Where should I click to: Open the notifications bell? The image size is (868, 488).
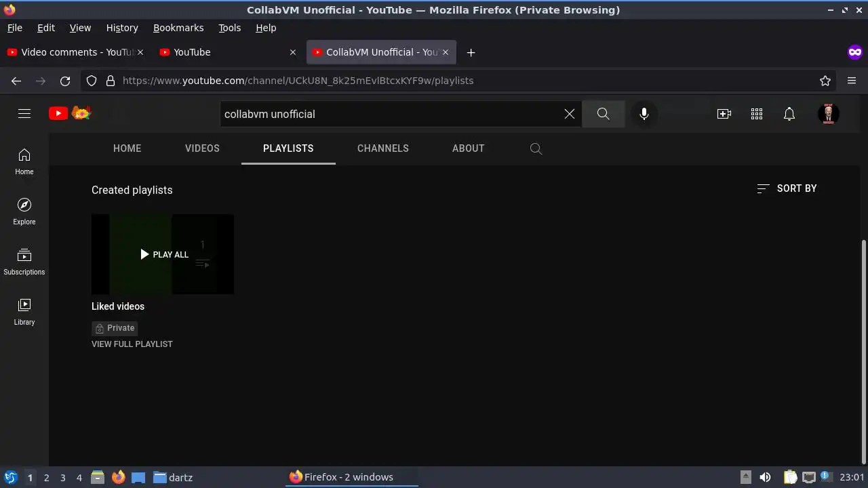pyautogui.click(x=789, y=114)
